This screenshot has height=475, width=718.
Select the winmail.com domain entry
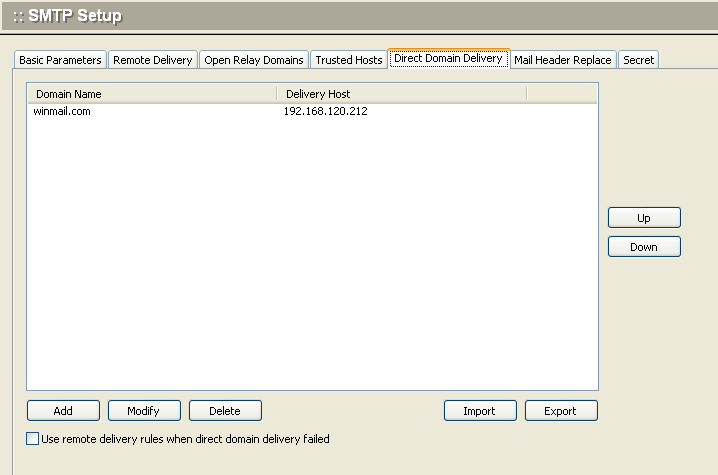(63, 112)
